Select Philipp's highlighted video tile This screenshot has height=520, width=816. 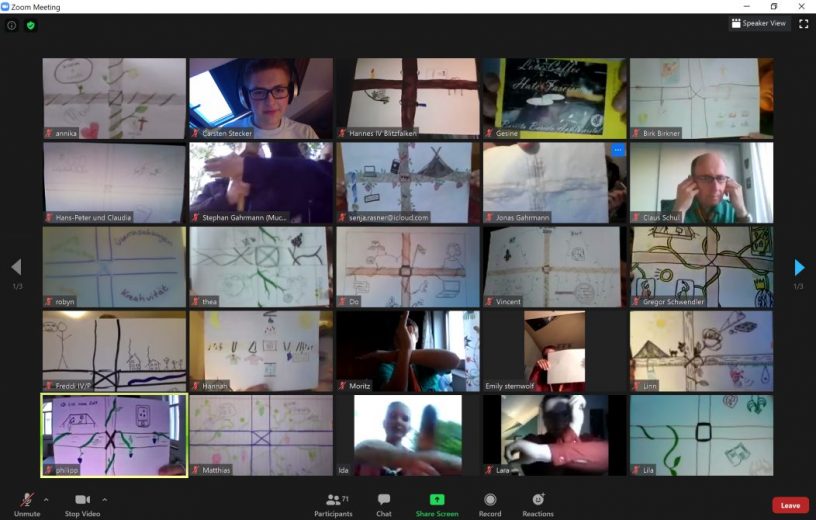point(114,435)
